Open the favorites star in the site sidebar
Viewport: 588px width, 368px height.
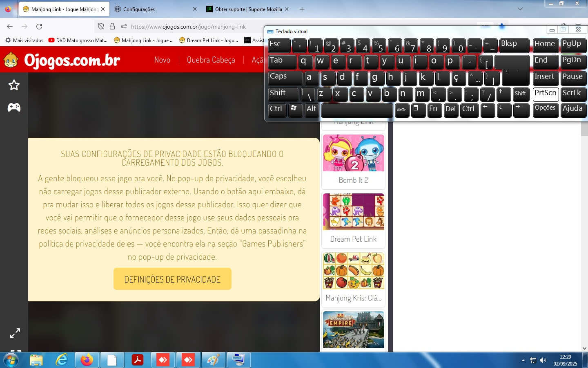[14, 85]
